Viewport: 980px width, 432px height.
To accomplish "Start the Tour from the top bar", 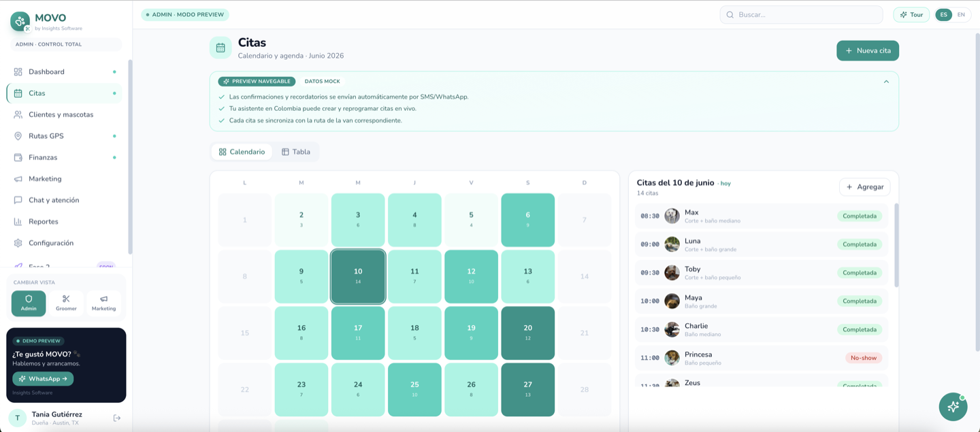I will pyautogui.click(x=911, y=14).
